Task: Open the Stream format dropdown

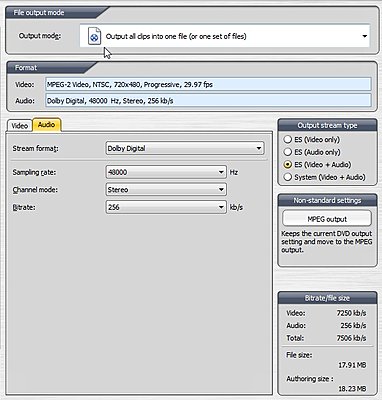Action: point(185,148)
